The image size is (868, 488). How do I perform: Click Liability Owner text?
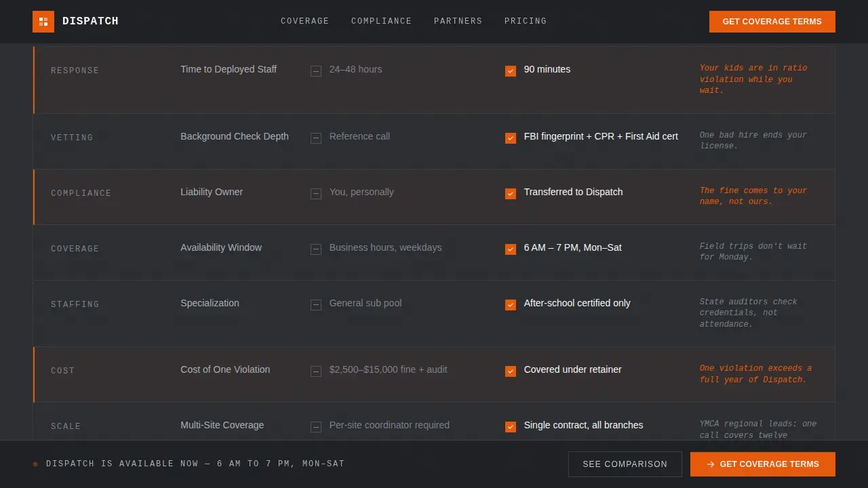(x=212, y=192)
